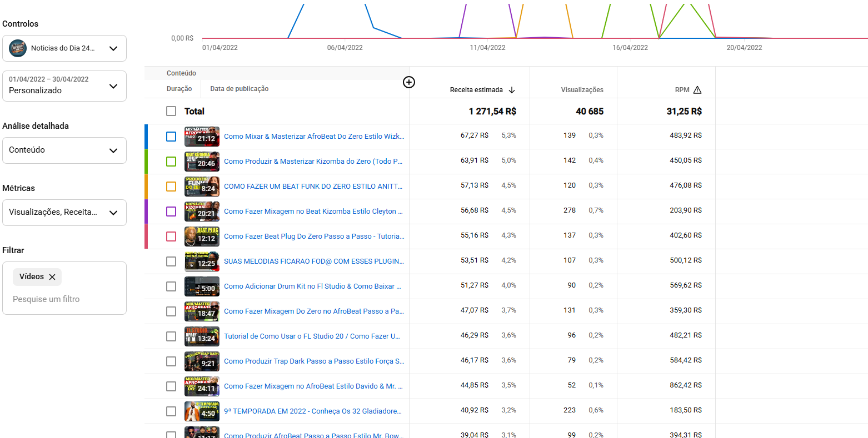Open the Noticias do Dia channel dropdown
Viewport: 868px width, 438px height.
(64, 48)
